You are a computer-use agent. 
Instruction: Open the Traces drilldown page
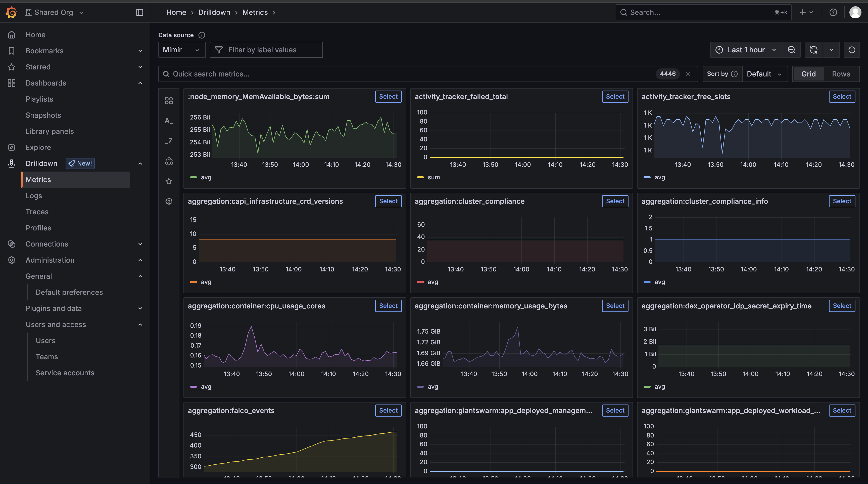click(37, 212)
